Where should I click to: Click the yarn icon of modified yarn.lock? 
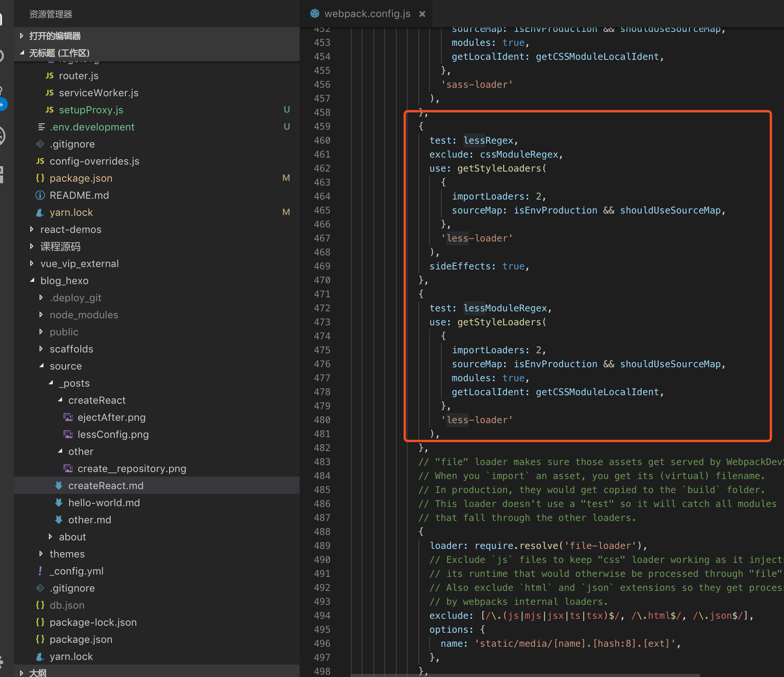point(40,212)
